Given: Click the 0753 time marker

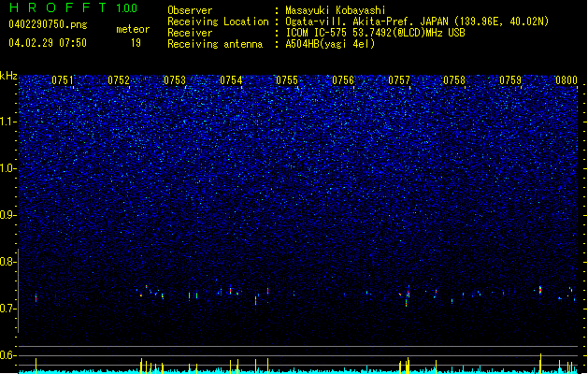Looking at the screenshot, I should (x=175, y=80).
